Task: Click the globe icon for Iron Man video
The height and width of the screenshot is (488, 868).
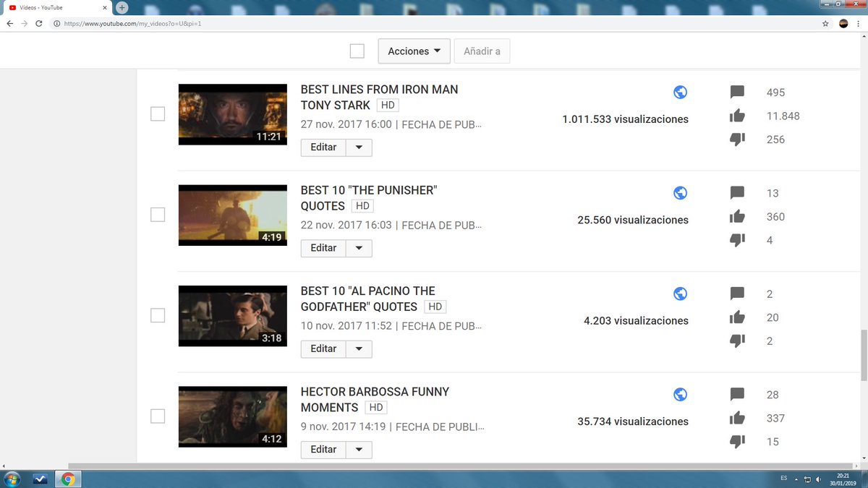Action: (680, 92)
